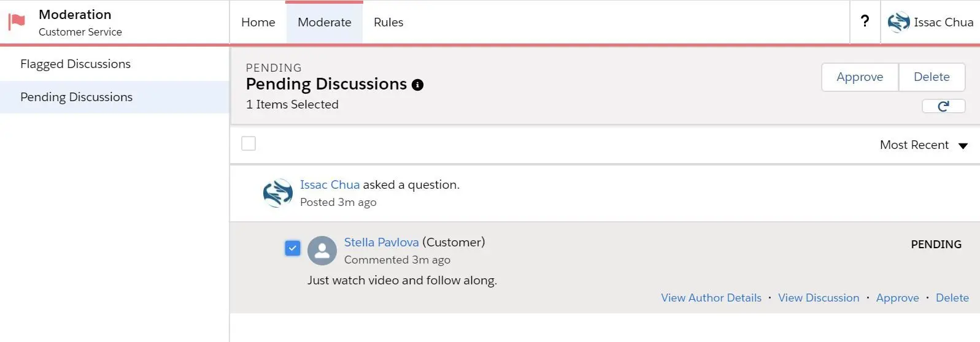Select Flagged Discussions in the sidebar
This screenshot has height=342, width=980.
(x=75, y=64)
